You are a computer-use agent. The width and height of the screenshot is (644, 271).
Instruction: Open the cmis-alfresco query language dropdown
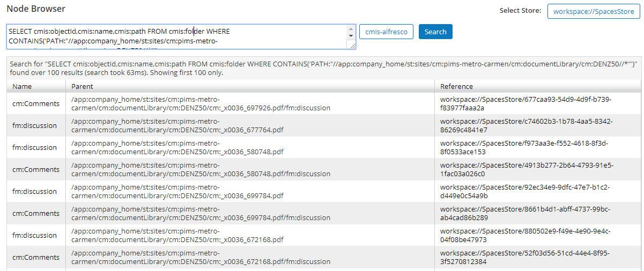[x=386, y=32]
